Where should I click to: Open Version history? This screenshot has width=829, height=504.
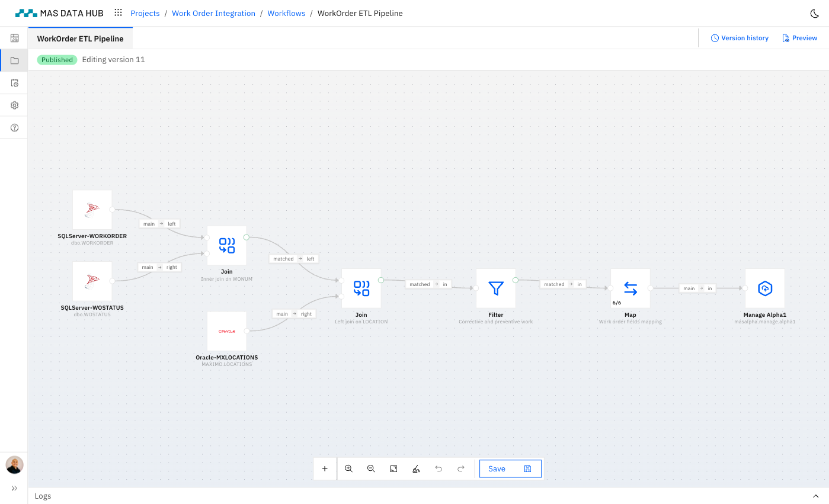[740, 38]
